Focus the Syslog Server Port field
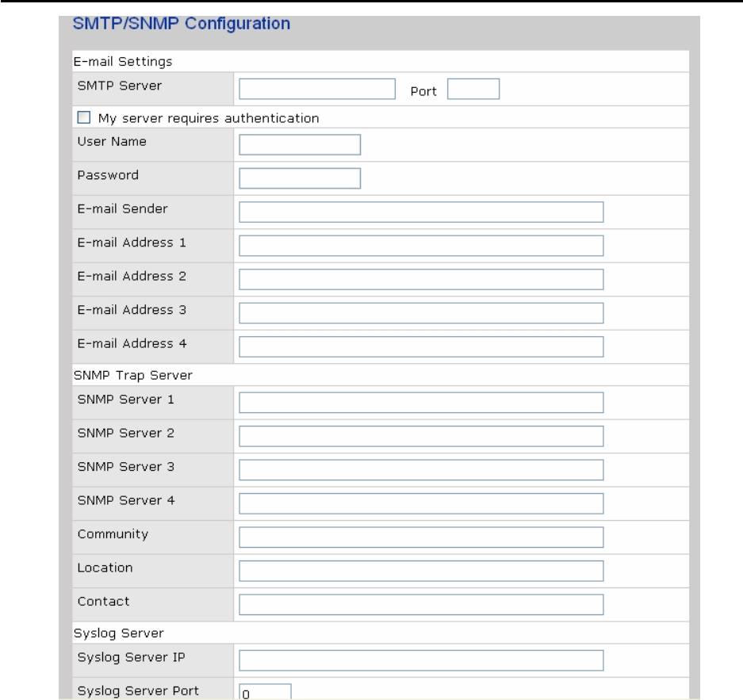The width and height of the screenshot is (743, 700). [x=265, y=692]
